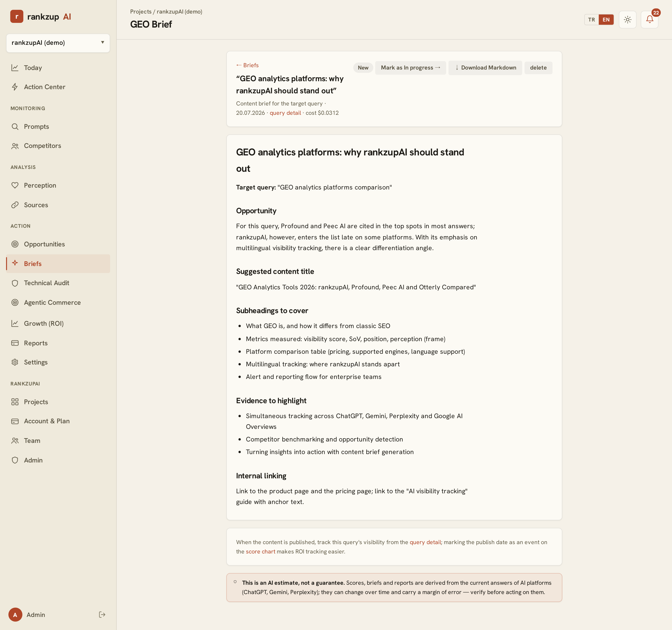Open Account & Plan page
Screen dimensions: 672x630
pyautogui.click(x=58, y=421)
